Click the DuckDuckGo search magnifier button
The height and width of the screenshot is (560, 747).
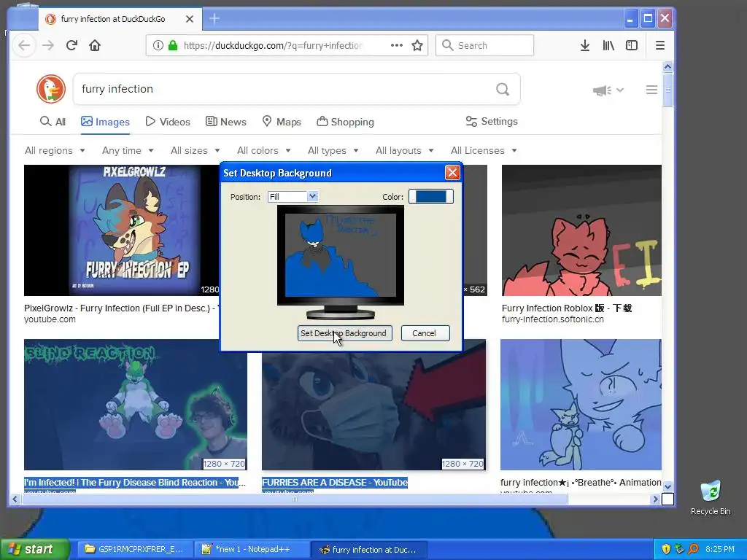click(x=503, y=89)
